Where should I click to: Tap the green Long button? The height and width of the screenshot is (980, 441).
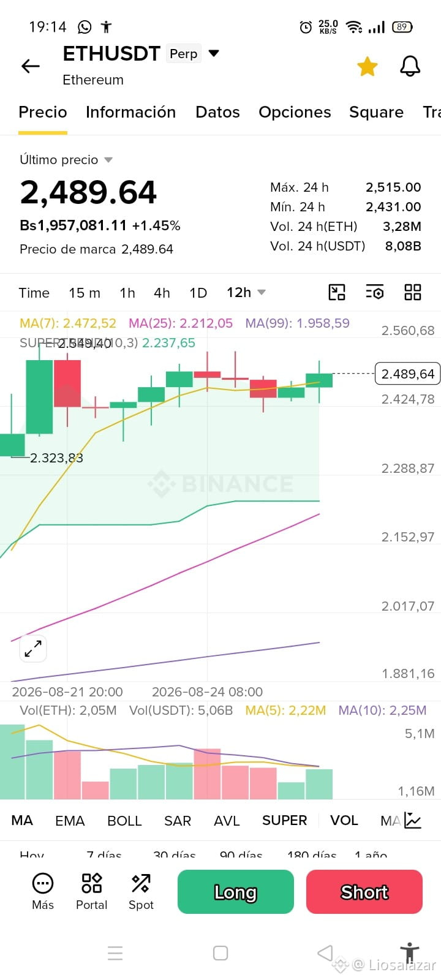236,892
